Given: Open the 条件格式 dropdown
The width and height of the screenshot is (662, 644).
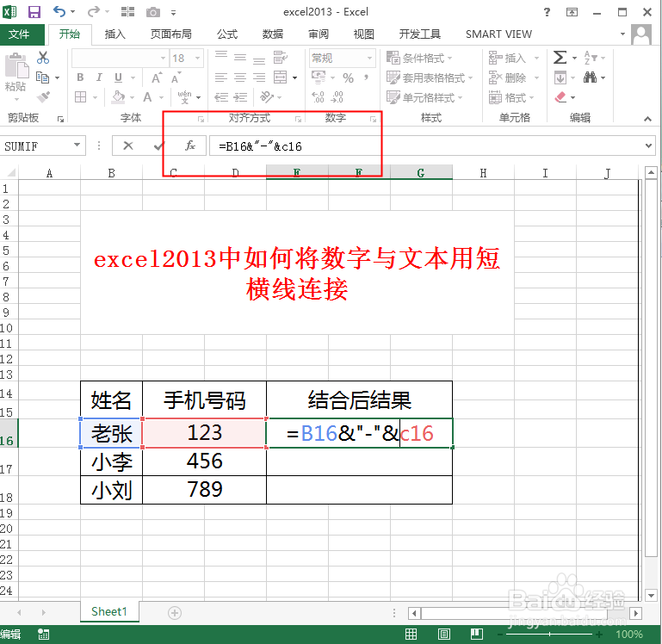Looking at the screenshot, I should coord(419,58).
